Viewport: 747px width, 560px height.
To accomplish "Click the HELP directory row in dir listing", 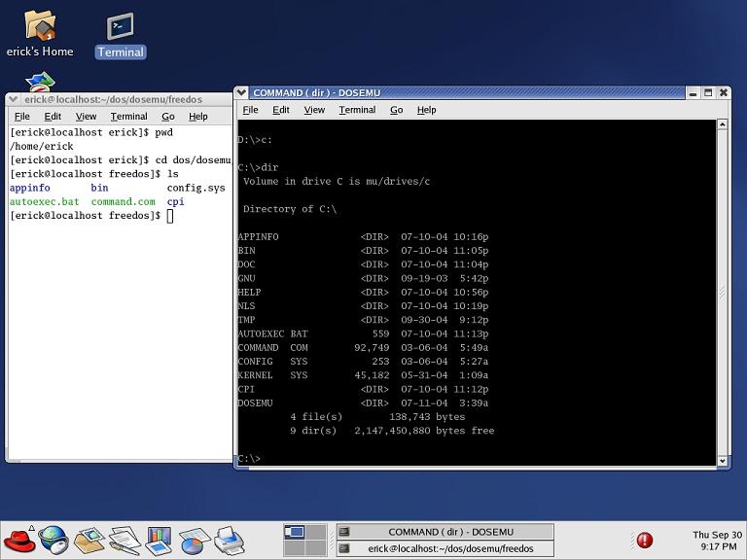I will [363, 293].
